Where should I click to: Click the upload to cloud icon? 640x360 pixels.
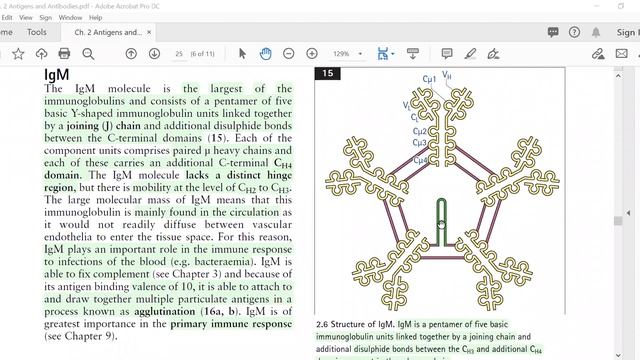click(41, 54)
